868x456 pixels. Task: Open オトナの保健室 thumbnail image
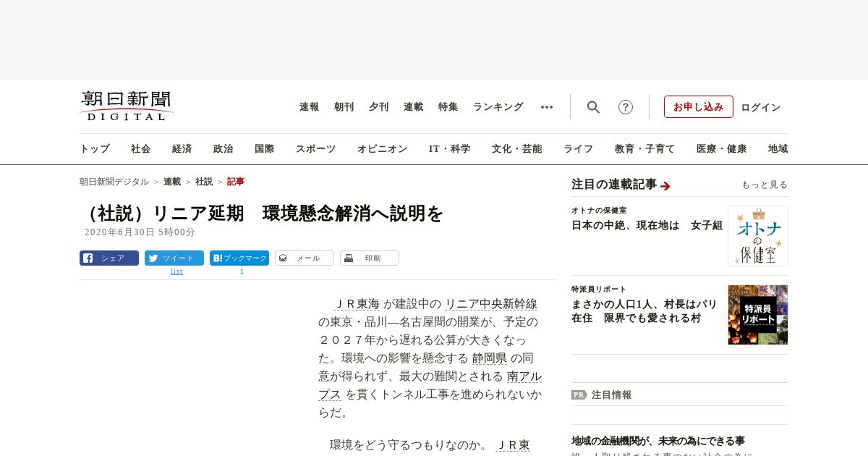pyautogui.click(x=758, y=236)
